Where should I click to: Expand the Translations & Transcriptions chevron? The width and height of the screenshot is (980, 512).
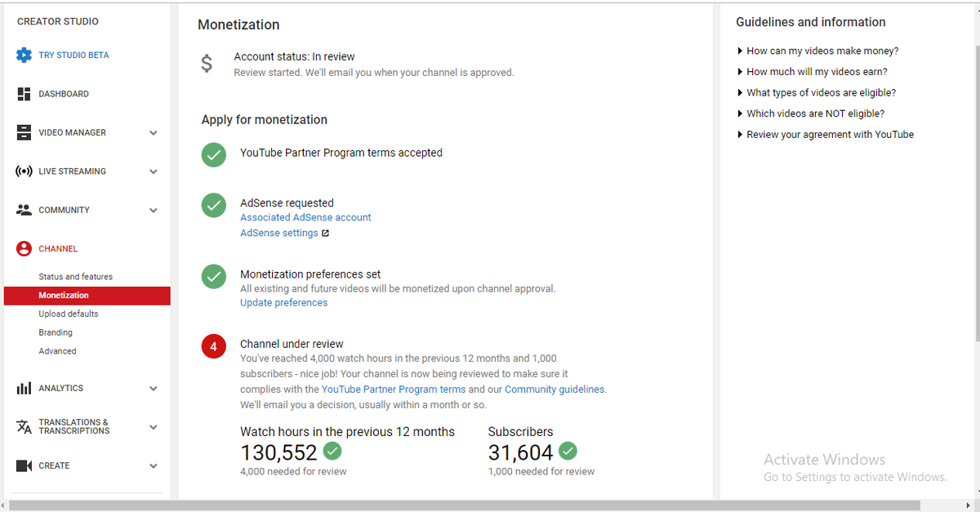point(154,427)
